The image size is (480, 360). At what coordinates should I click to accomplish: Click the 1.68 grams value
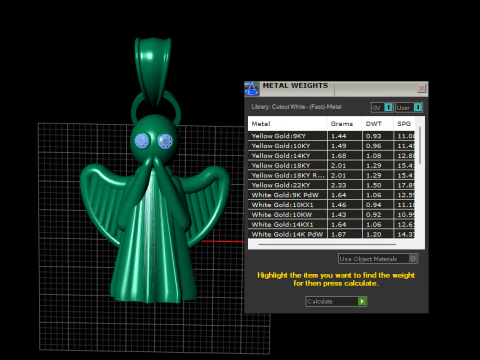pos(339,156)
